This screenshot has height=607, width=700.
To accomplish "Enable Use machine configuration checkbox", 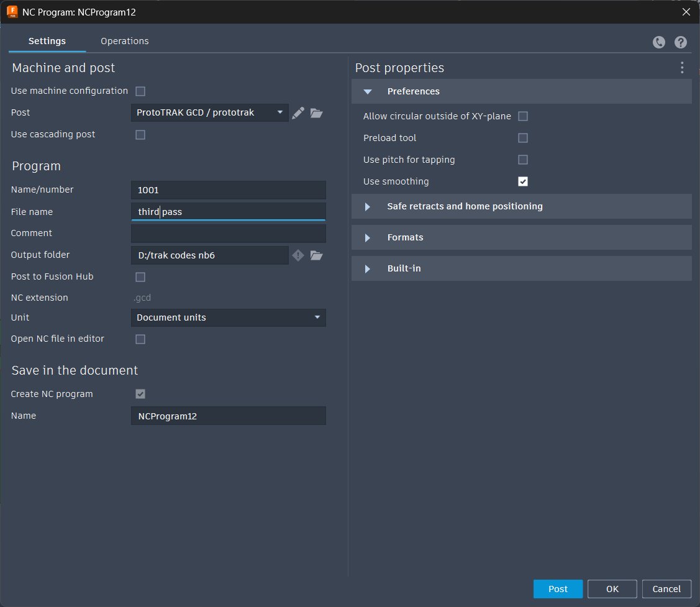I will click(x=140, y=91).
